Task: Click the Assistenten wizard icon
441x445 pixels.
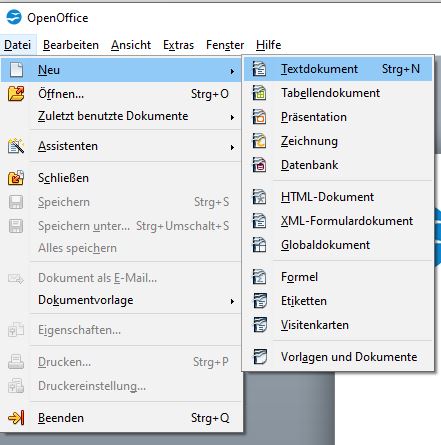Action: click(16, 146)
